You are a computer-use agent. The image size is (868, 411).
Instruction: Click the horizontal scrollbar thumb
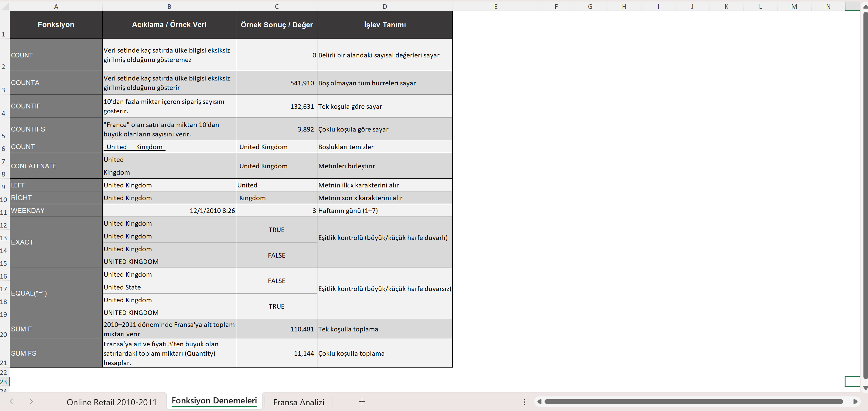pos(693,402)
